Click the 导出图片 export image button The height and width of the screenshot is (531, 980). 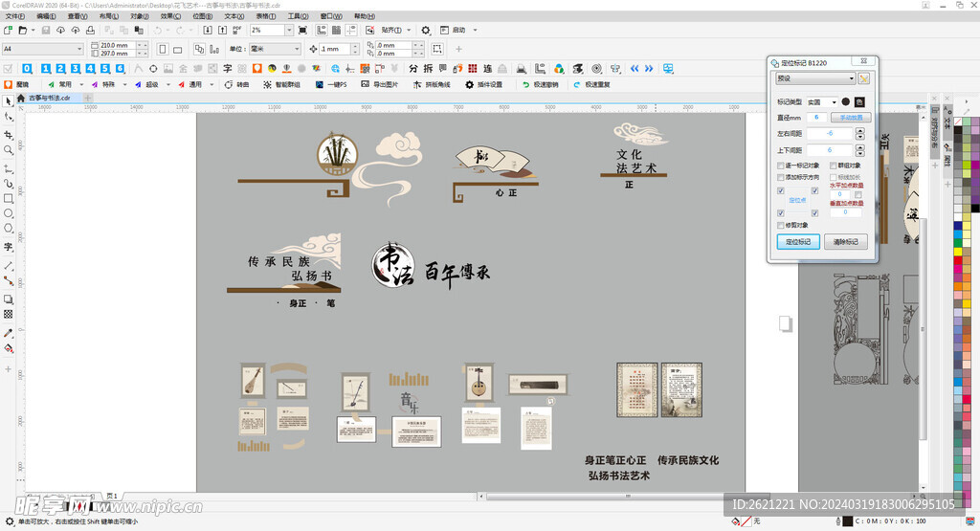coord(379,84)
